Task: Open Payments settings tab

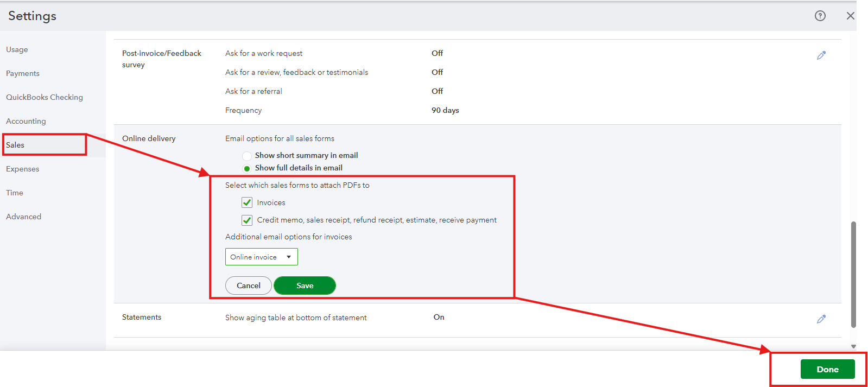Action: coord(23,73)
